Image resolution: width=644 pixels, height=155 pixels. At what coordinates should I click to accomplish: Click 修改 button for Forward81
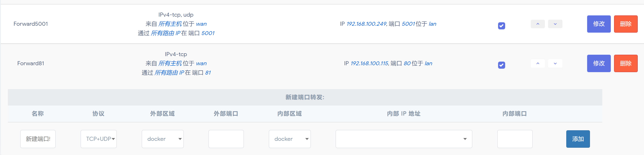point(599,63)
